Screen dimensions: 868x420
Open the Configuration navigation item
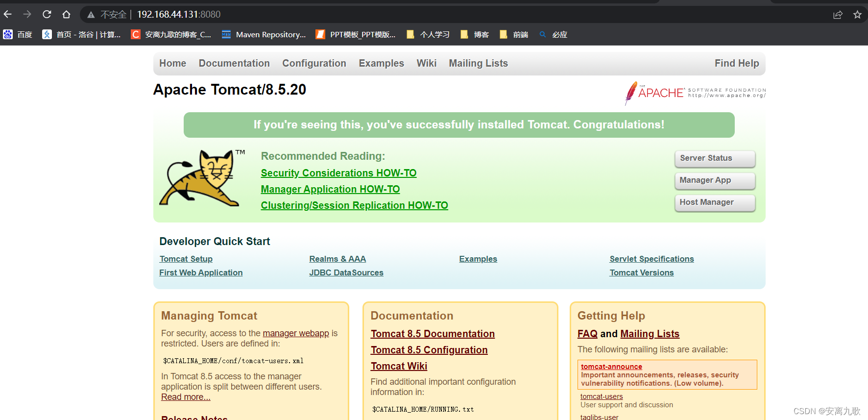314,63
